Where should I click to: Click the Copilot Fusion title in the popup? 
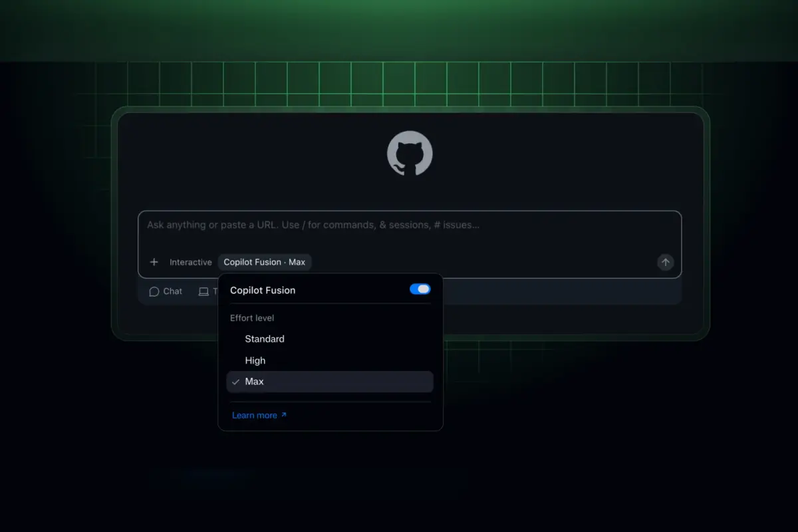[263, 290]
